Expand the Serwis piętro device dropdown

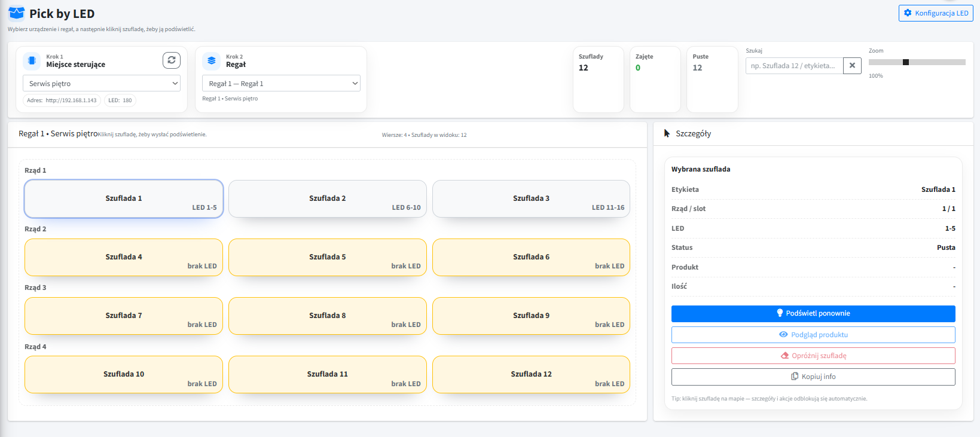(102, 83)
